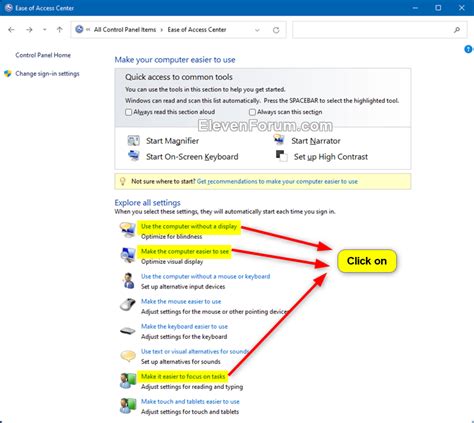Go back using the Back arrow

[x=11, y=30]
